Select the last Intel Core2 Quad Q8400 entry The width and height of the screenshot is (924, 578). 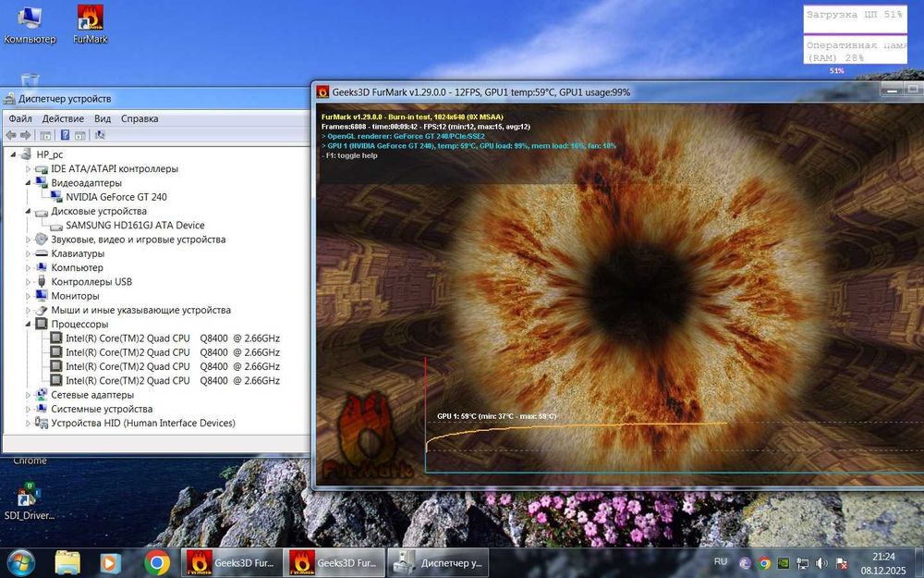point(172,381)
